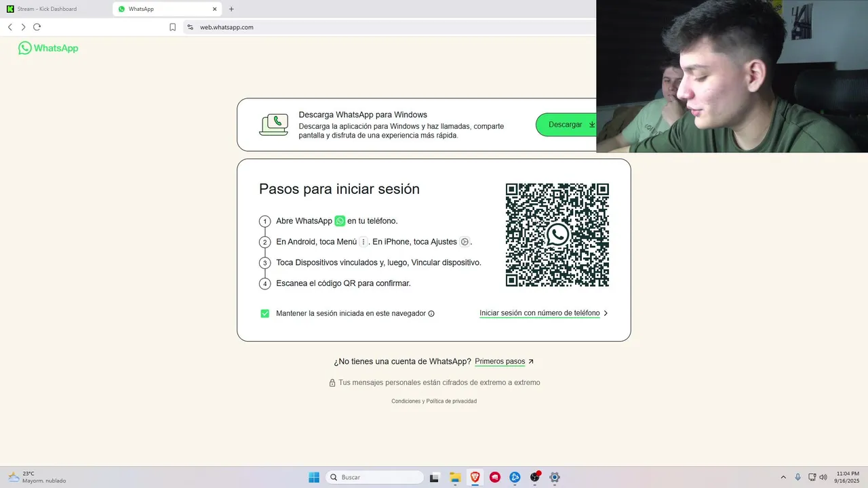Screen dimensions: 868x488
Task: Click the Descargar button
Action: pos(566,125)
